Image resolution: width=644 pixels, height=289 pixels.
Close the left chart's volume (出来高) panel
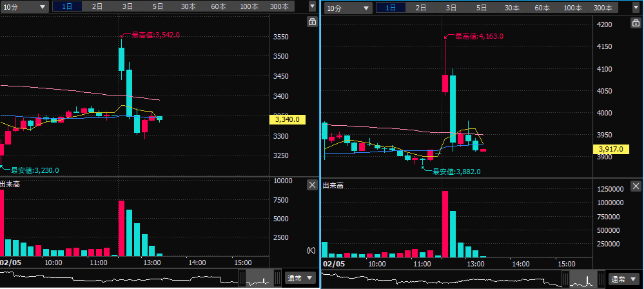pos(312,185)
